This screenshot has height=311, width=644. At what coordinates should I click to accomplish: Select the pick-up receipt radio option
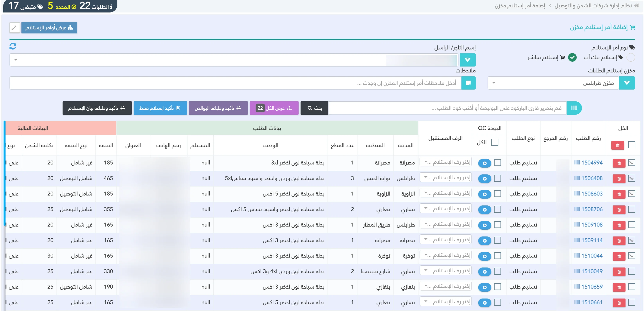(x=631, y=57)
